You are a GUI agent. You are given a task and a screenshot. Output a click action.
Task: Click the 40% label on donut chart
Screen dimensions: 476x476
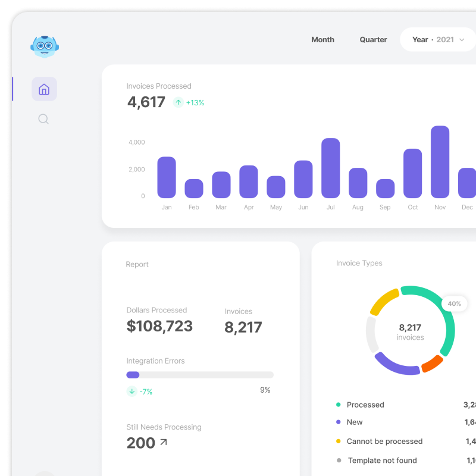click(x=454, y=303)
